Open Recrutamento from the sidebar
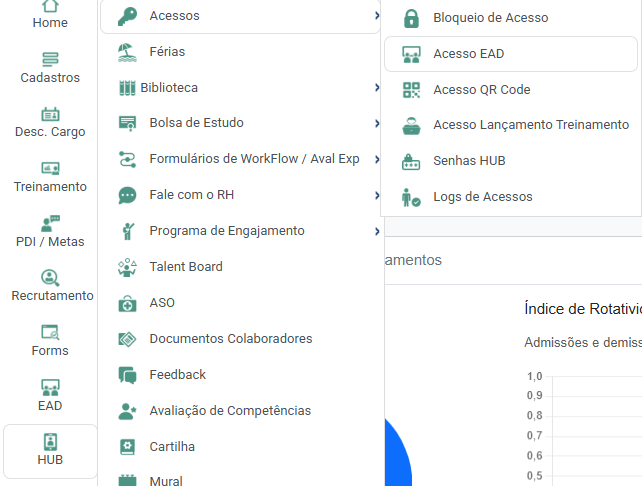642x486 pixels. click(x=50, y=277)
